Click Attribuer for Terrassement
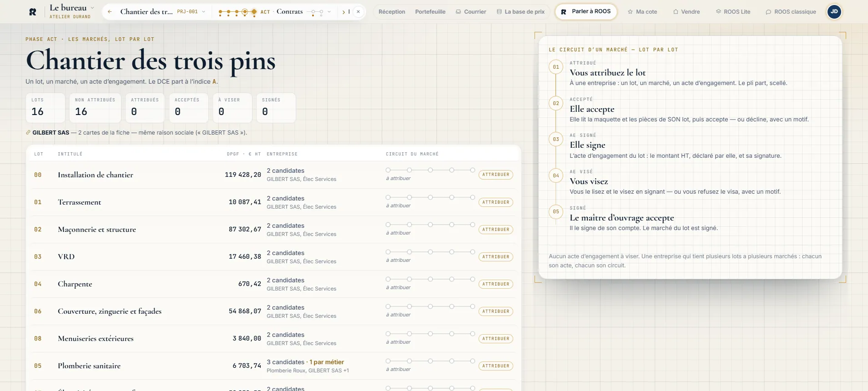 coord(496,202)
